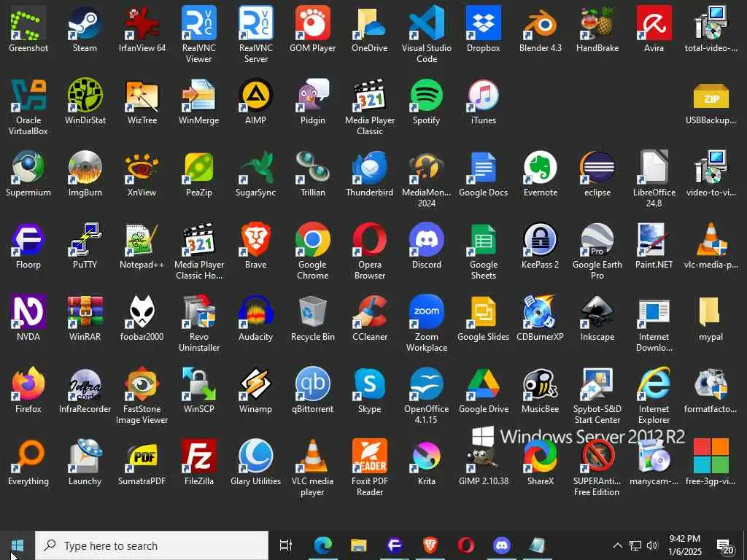
Task: Open the Windows Start menu
Action: tap(18, 545)
